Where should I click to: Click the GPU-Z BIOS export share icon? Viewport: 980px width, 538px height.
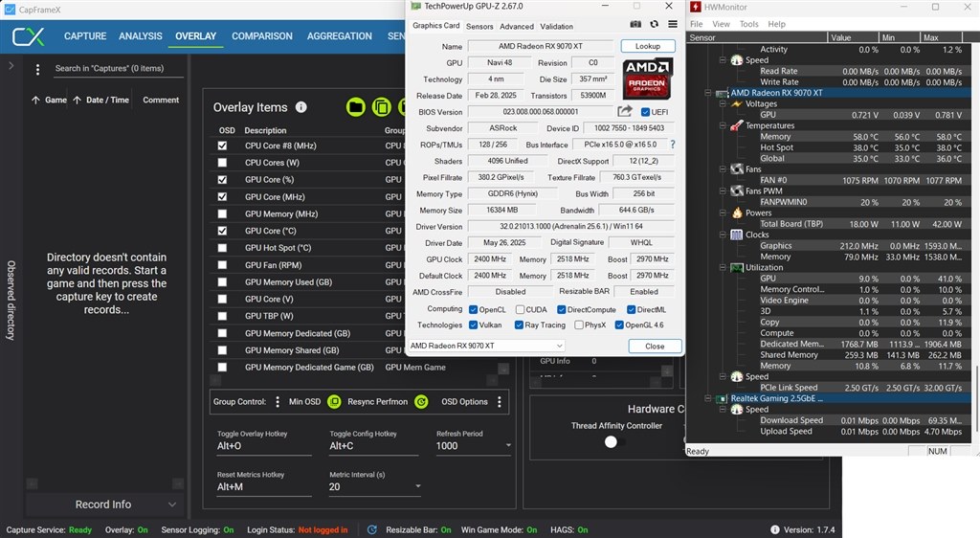tap(624, 111)
